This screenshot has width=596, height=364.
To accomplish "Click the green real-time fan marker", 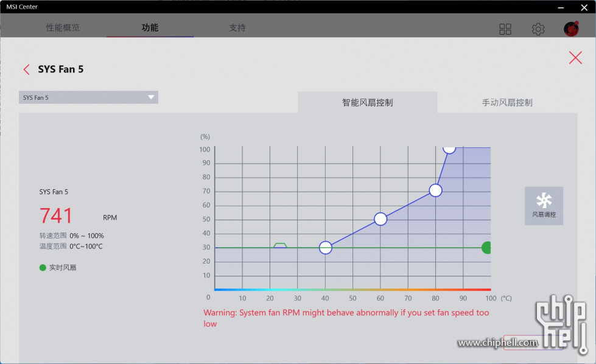I will pos(486,248).
